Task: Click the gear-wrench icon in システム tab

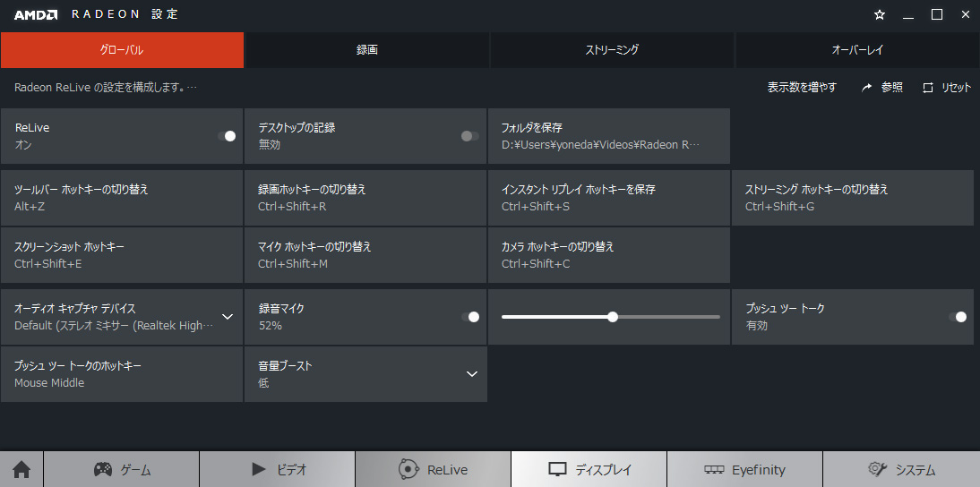Action: (x=878, y=469)
